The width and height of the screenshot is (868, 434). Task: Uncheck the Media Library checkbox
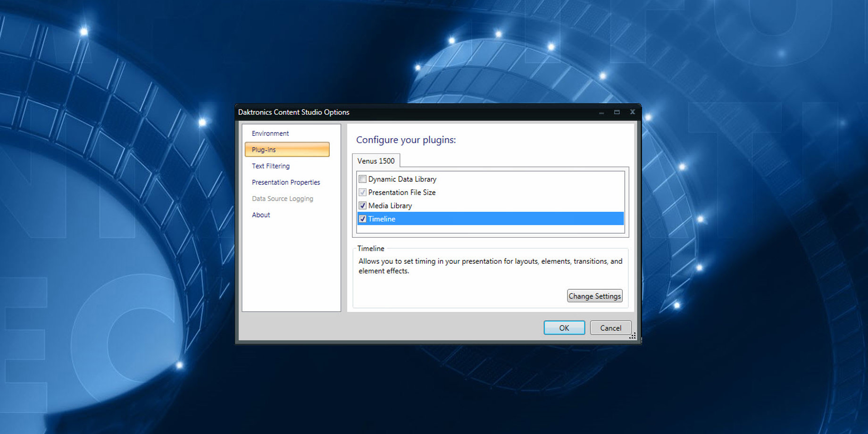click(x=363, y=206)
